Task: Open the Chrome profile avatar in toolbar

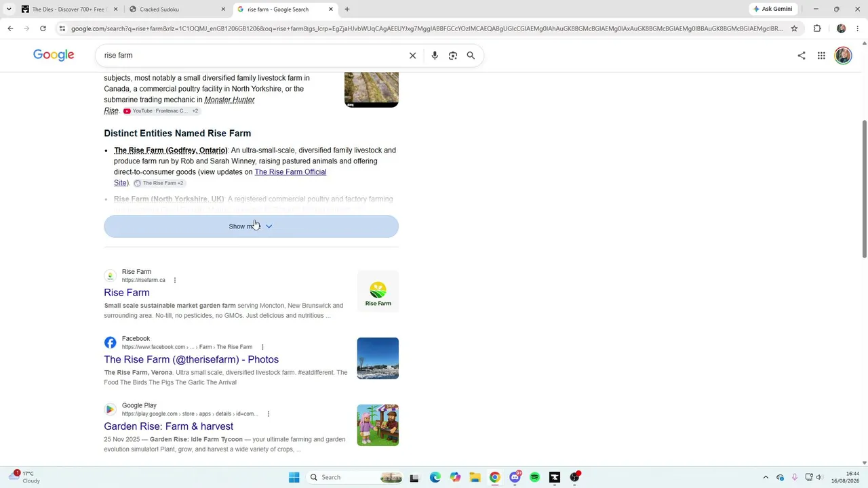Action: click(842, 28)
